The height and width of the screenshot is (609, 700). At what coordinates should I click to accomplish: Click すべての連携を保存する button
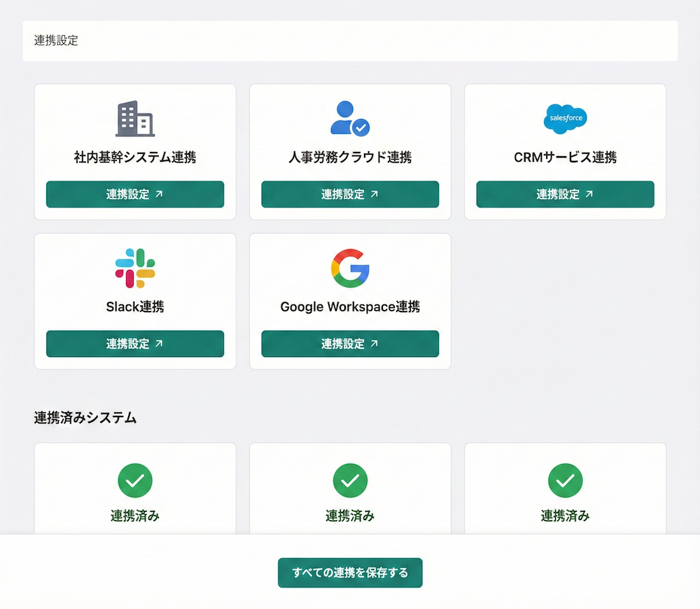tap(350, 573)
